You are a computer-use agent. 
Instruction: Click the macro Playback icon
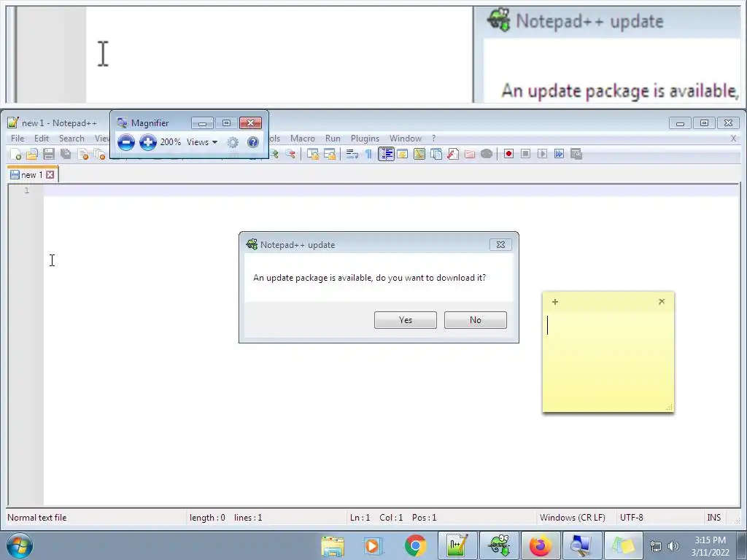542,154
